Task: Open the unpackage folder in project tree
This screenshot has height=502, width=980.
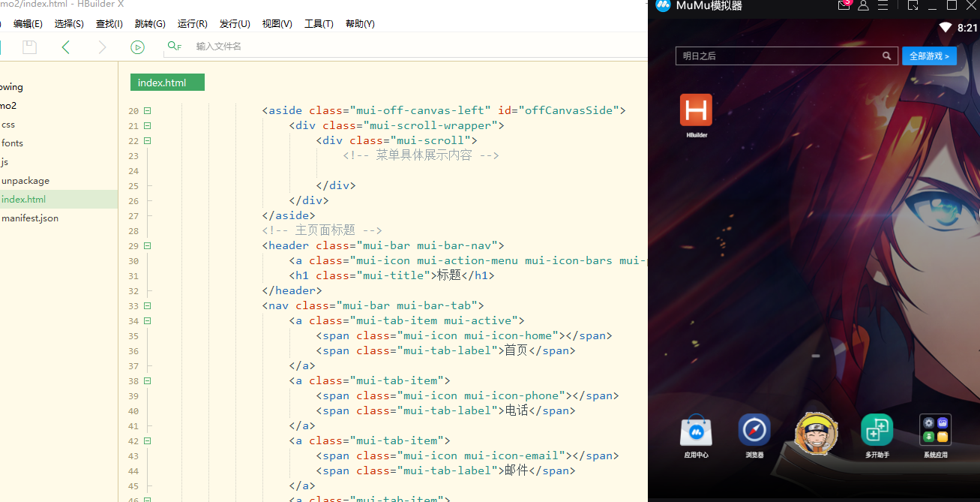Action: (x=25, y=181)
